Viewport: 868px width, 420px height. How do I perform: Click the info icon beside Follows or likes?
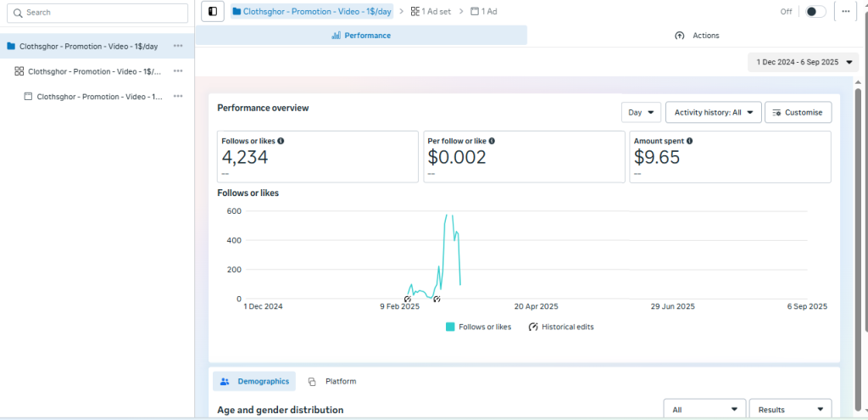click(281, 141)
